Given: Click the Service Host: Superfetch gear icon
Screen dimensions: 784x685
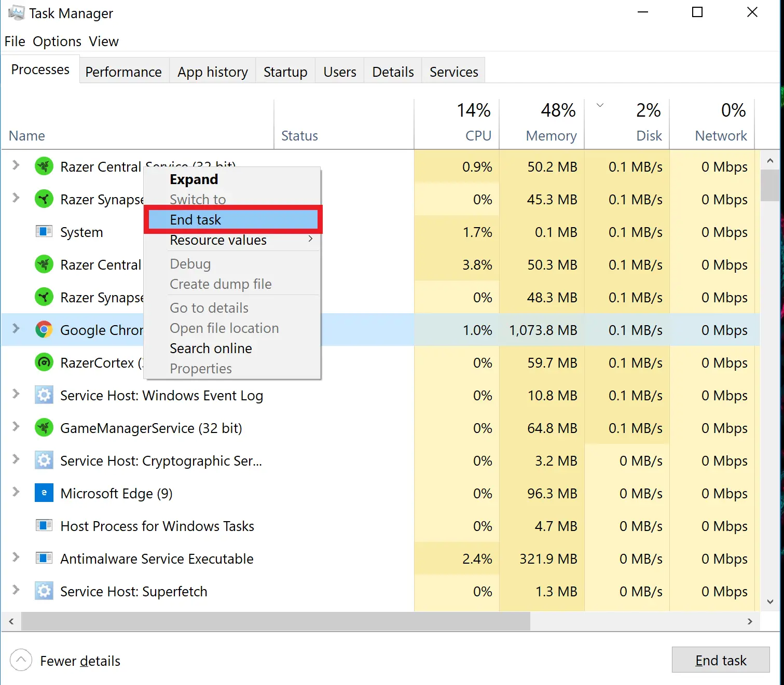Looking at the screenshot, I should pos(44,591).
